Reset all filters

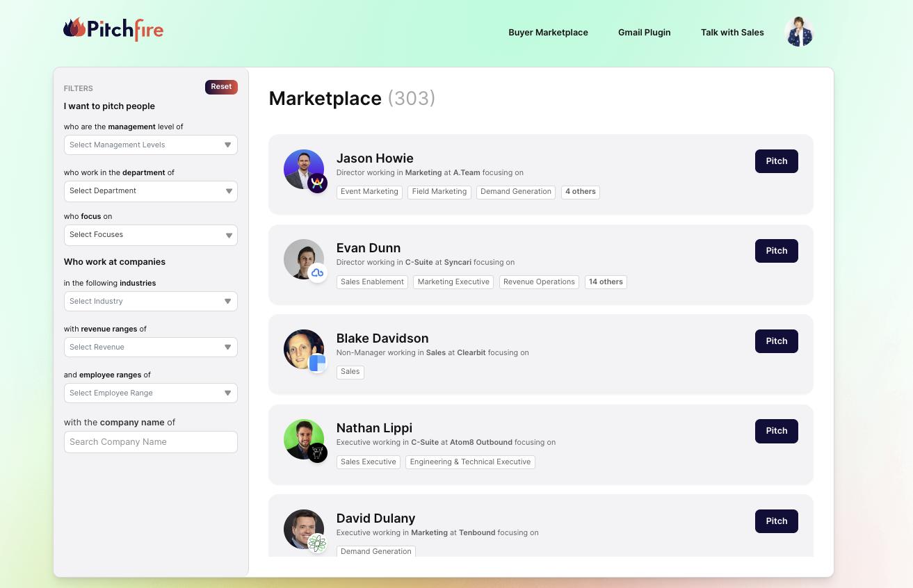[221, 87]
